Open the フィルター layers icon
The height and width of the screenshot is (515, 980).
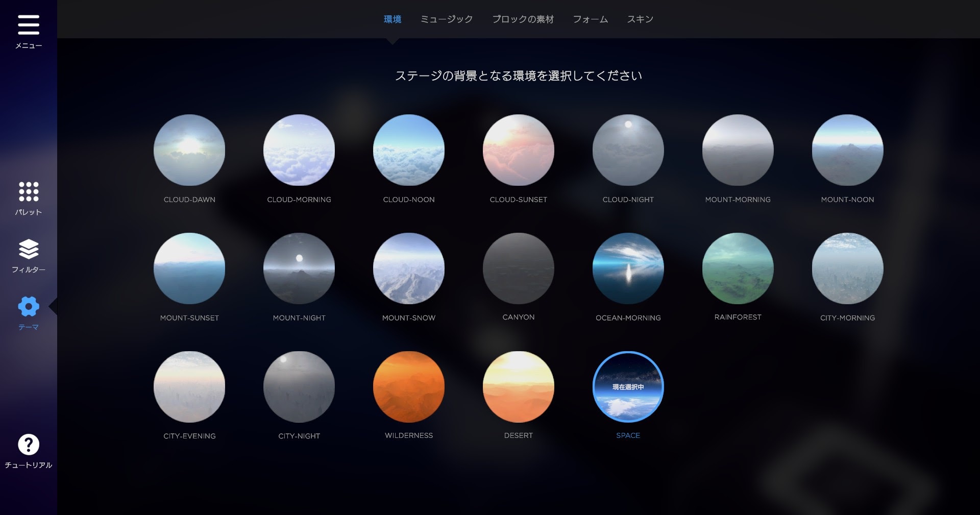pos(29,249)
